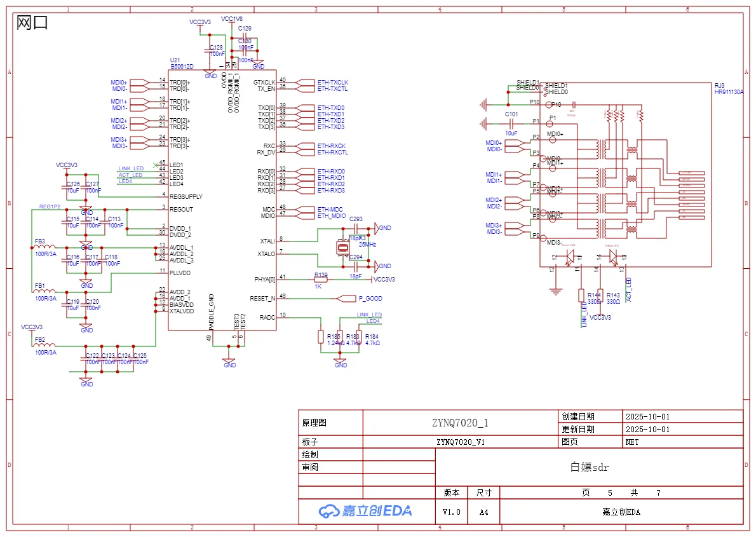Select the X3 25MHz crystal symbol
The height and width of the screenshot is (537, 756).
(343, 247)
